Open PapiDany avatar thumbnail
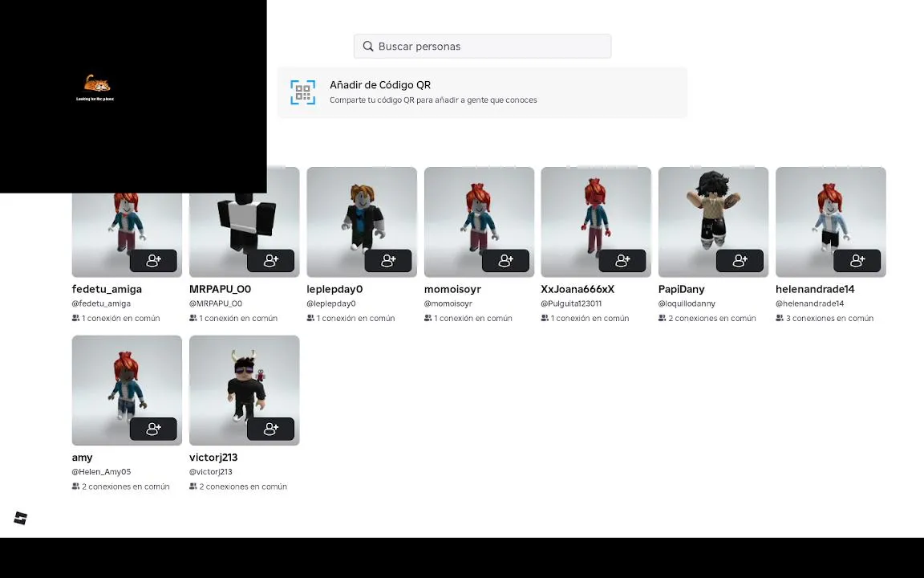The height and width of the screenshot is (578, 924). (x=713, y=222)
